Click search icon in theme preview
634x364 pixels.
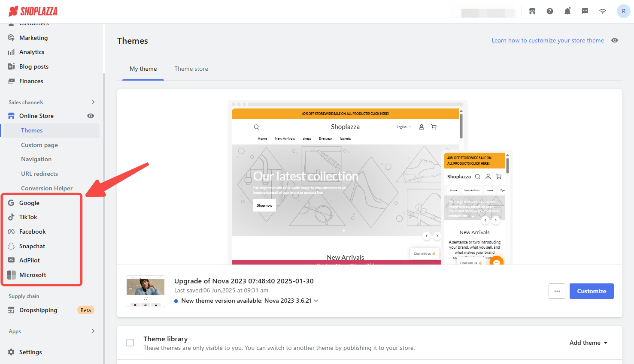tap(256, 127)
